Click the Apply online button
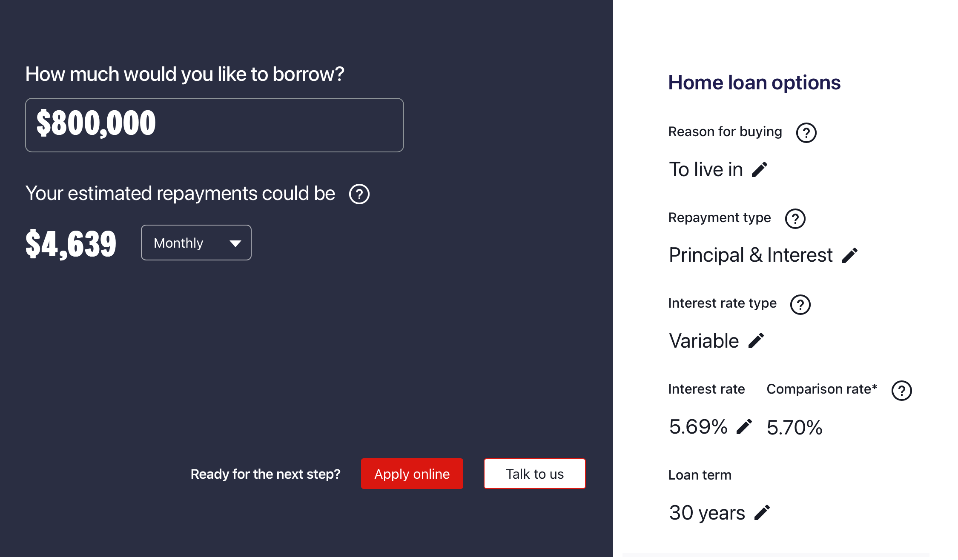 [412, 474]
